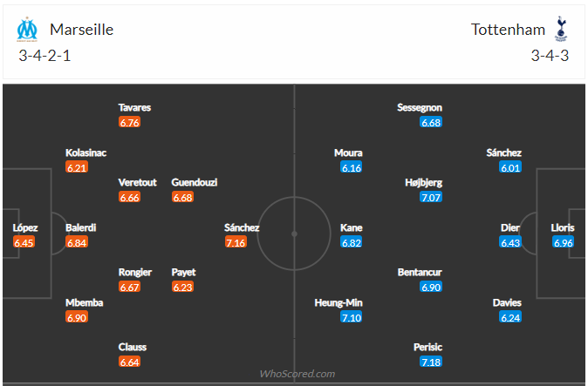
Task: Click Lloris' 6.96 rating badge
Action: (x=564, y=242)
